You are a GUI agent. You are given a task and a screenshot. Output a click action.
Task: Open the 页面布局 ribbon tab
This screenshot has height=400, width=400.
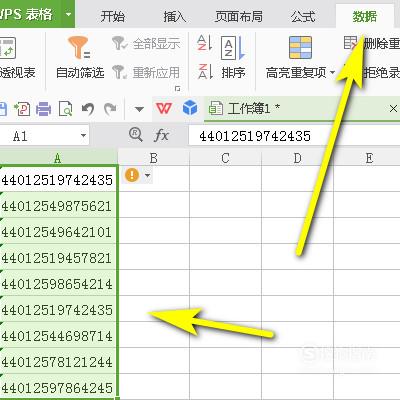pyautogui.click(x=239, y=16)
